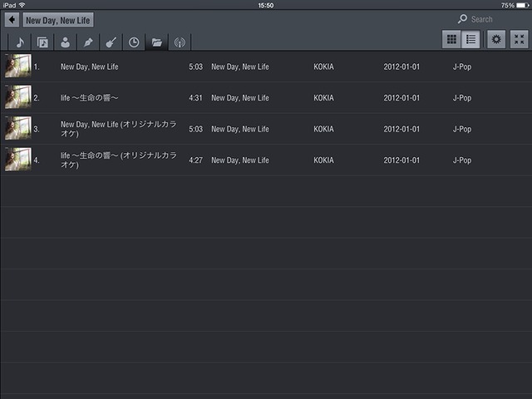Tap KOKIA artist on track 4

326,160
